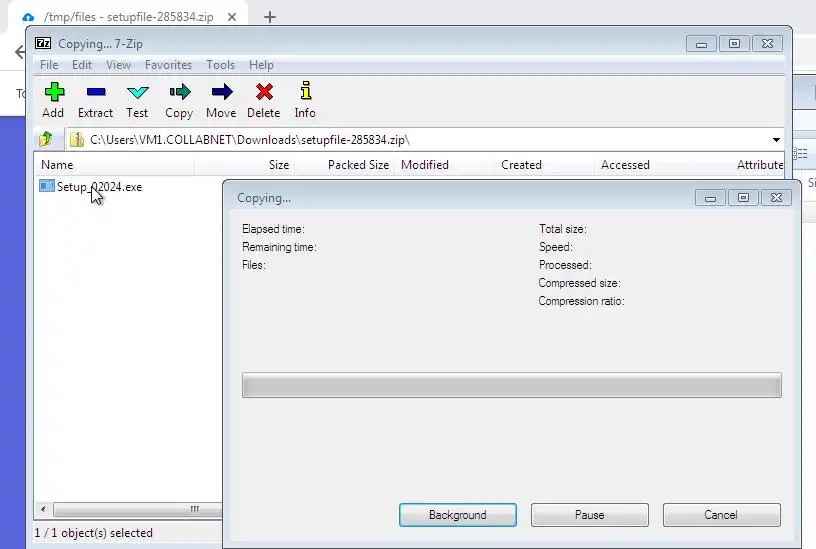Click the 'Elapsed time:' label
The height and width of the screenshot is (549, 816).
coord(273,229)
